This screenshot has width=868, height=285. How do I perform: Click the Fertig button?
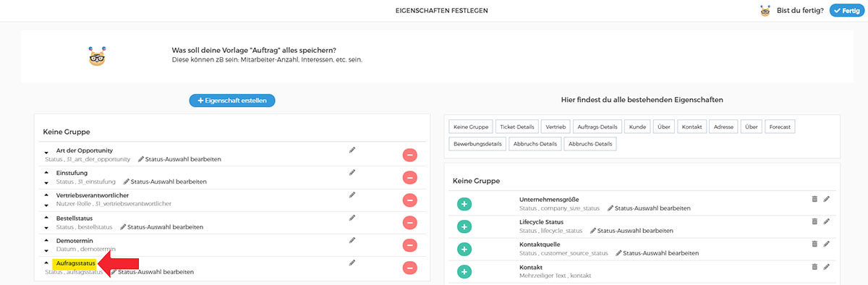847,11
